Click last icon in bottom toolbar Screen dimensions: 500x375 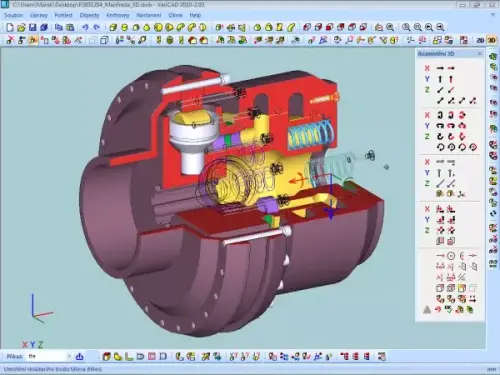coord(382,356)
